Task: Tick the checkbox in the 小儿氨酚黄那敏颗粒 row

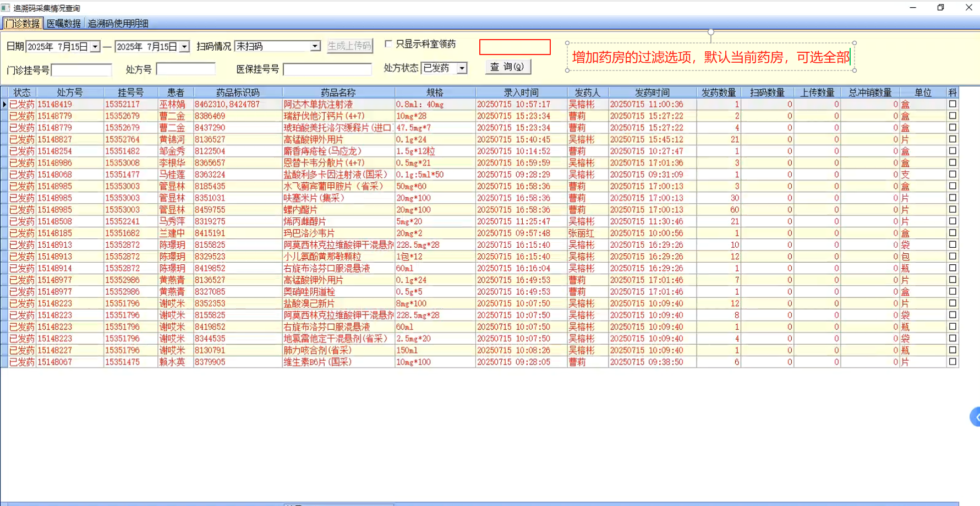Action: [x=952, y=257]
